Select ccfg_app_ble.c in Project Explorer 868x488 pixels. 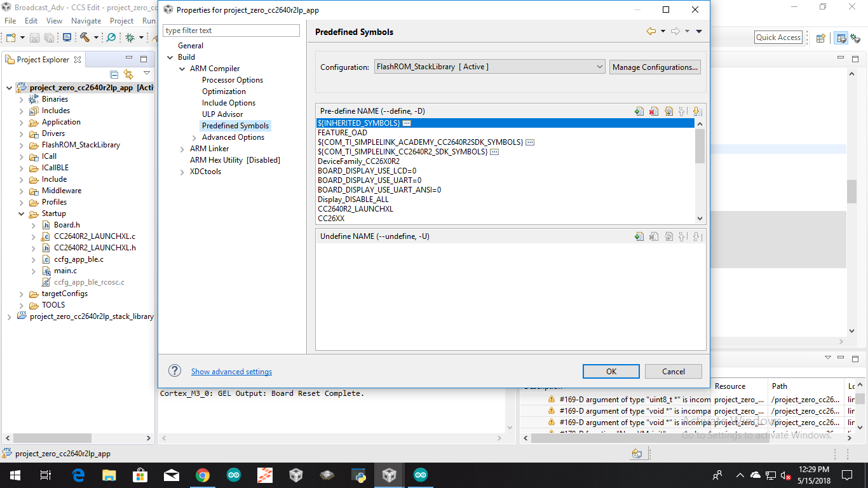tap(79, 259)
